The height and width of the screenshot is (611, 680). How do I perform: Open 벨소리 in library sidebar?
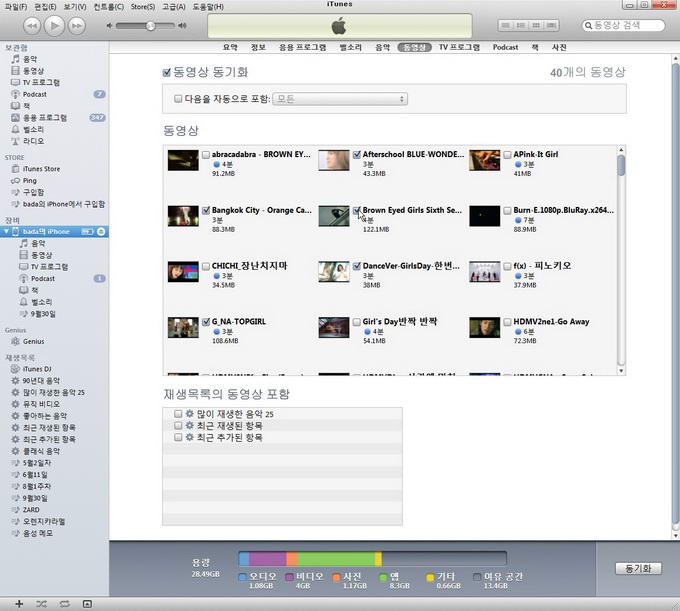point(33,129)
